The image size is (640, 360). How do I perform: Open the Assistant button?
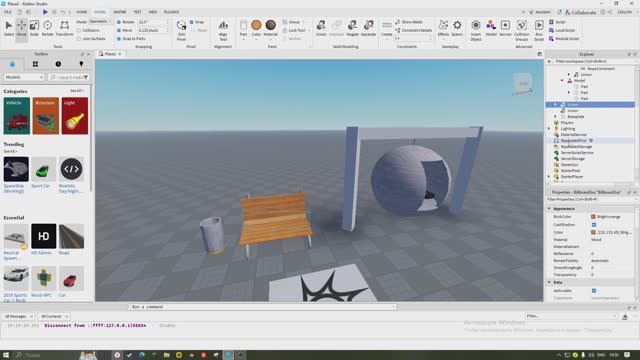pyautogui.click(x=540, y=12)
